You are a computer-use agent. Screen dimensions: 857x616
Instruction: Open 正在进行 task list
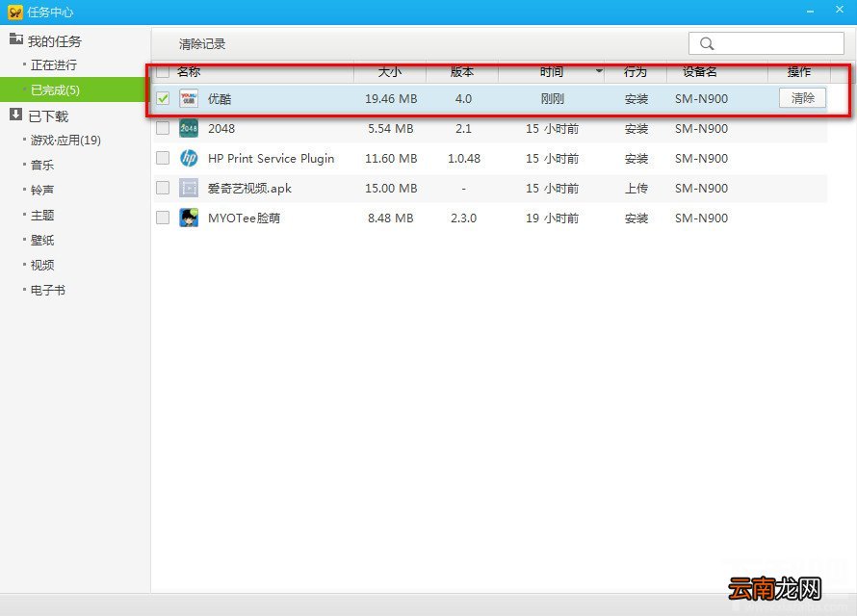pyautogui.click(x=54, y=65)
